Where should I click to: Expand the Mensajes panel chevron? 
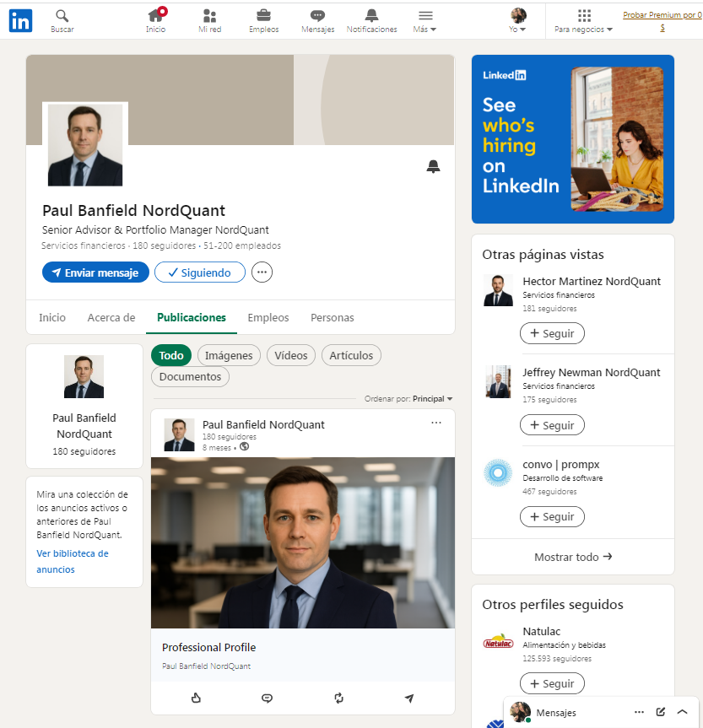pyautogui.click(x=682, y=712)
